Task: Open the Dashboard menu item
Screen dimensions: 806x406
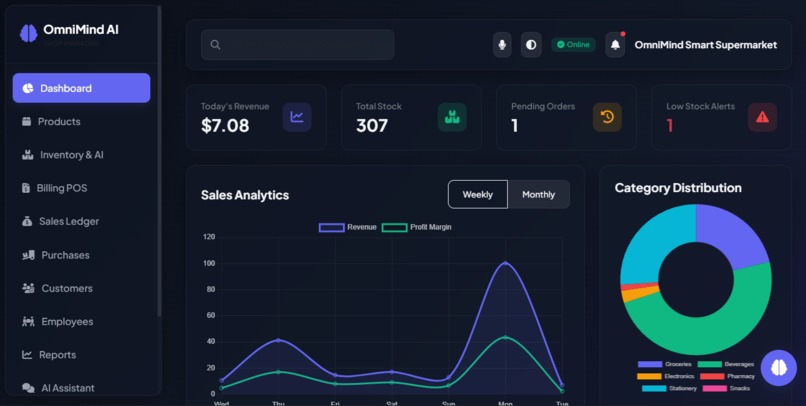Action: click(x=81, y=88)
